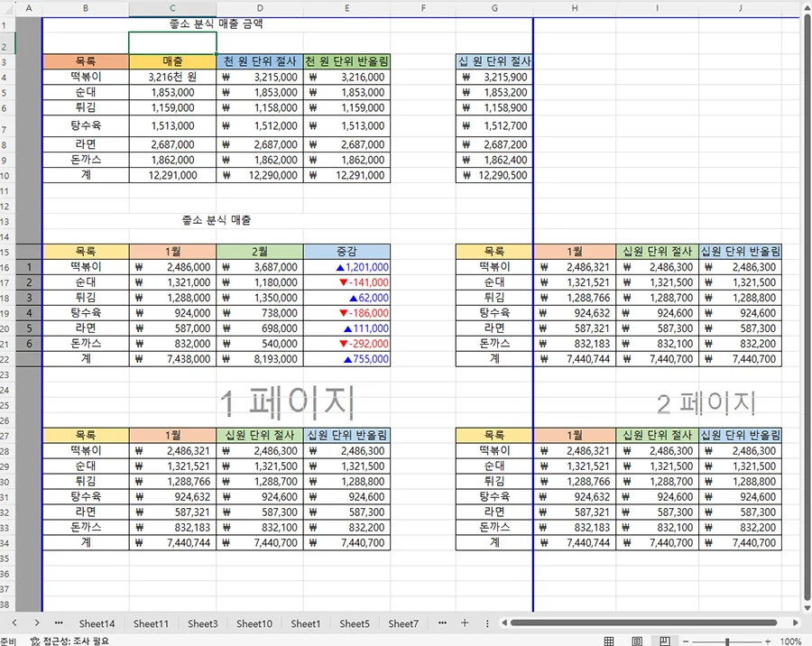Select the Sheet14 tab
Viewport: 812px width, 646px height.
pyautogui.click(x=97, y=623)
